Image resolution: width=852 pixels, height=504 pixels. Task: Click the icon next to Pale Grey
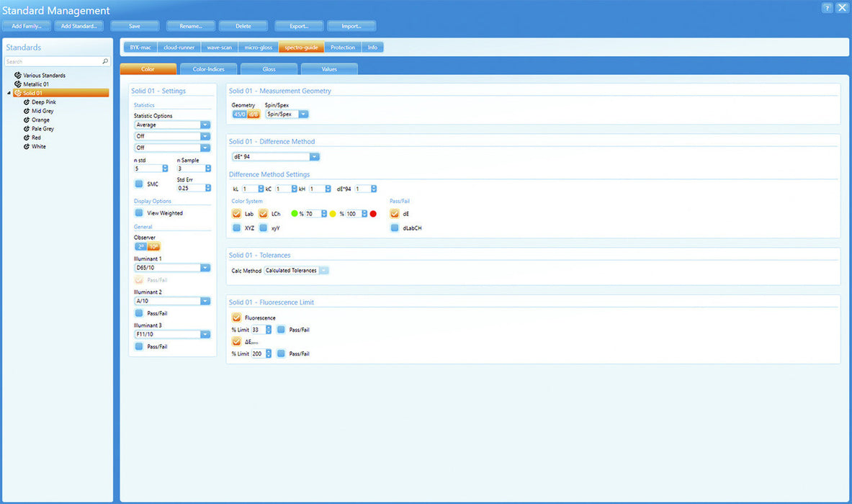(27, 129)
